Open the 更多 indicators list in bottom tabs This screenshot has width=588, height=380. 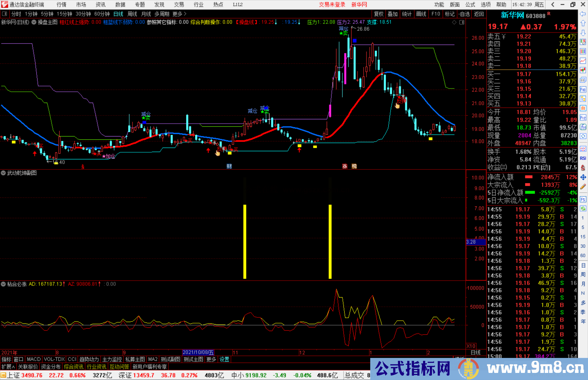(x=211, y=359)
